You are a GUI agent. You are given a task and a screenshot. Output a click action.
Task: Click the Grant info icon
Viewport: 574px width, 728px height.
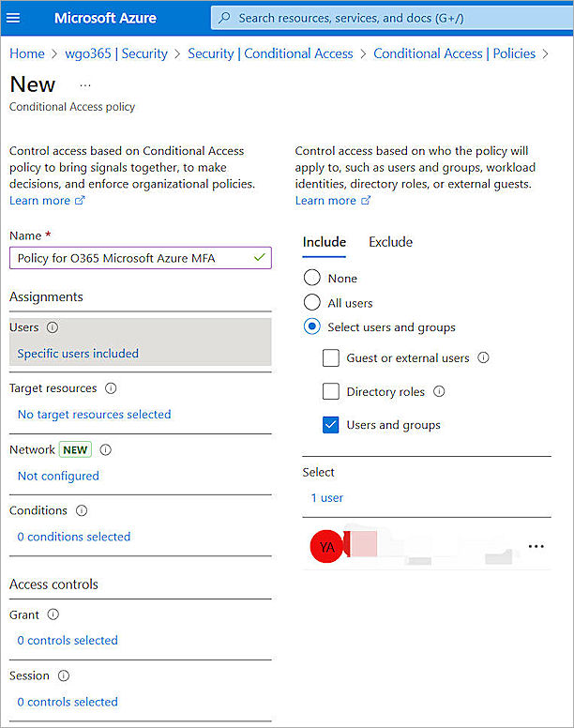[53, 615]
